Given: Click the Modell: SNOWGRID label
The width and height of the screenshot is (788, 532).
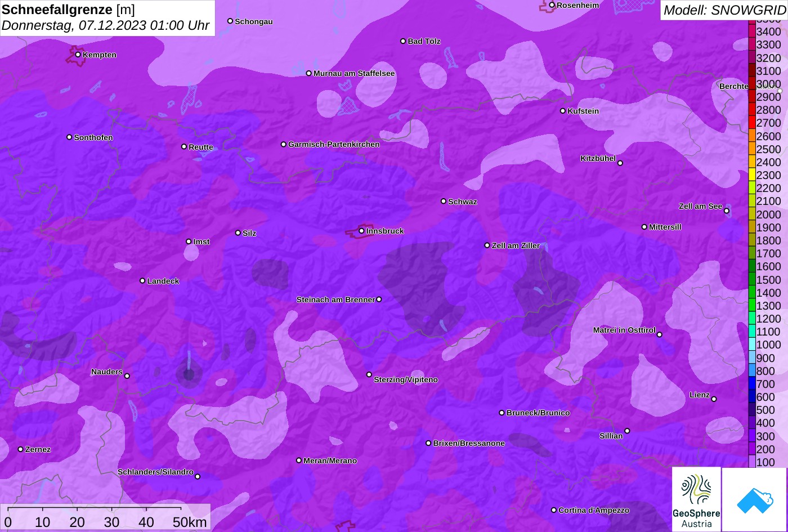Looking at the screenshot, I should [x=724, y=10].
